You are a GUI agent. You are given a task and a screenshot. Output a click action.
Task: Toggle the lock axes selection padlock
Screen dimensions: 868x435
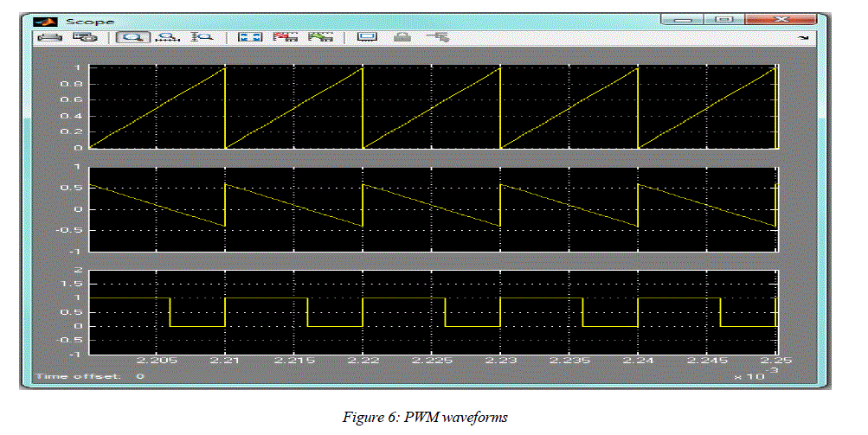[x=402, y=37]
